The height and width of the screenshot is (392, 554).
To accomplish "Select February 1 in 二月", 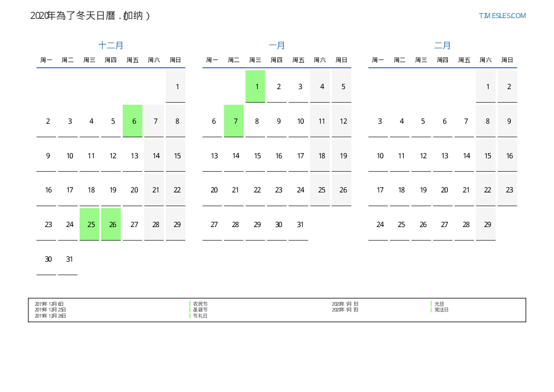I will pos(486,87).
